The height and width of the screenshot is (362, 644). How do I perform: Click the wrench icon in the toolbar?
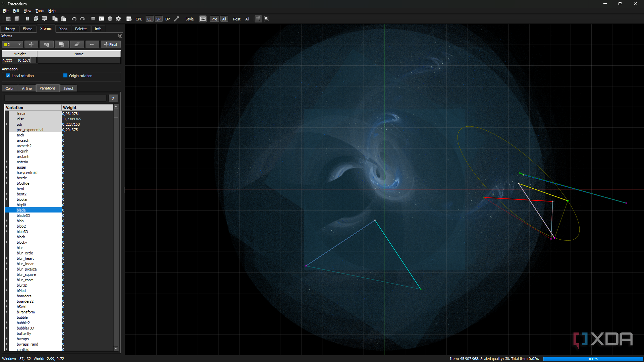point(177,19)
